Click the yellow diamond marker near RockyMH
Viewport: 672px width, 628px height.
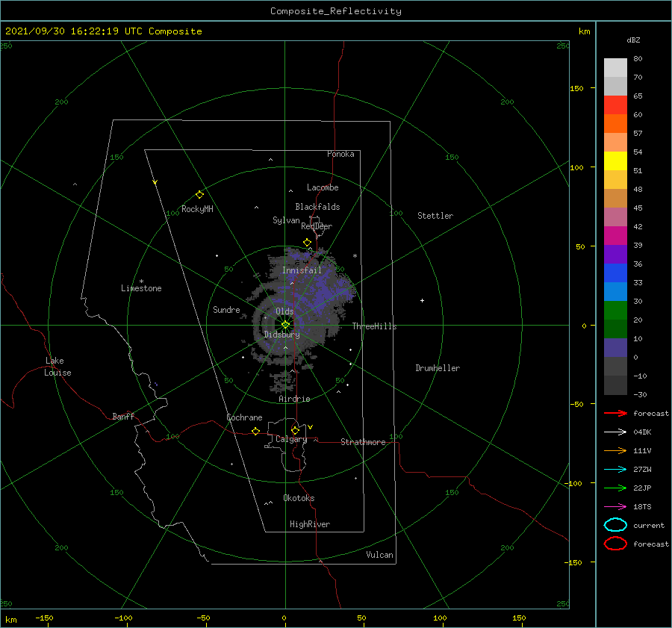[199, 195]
